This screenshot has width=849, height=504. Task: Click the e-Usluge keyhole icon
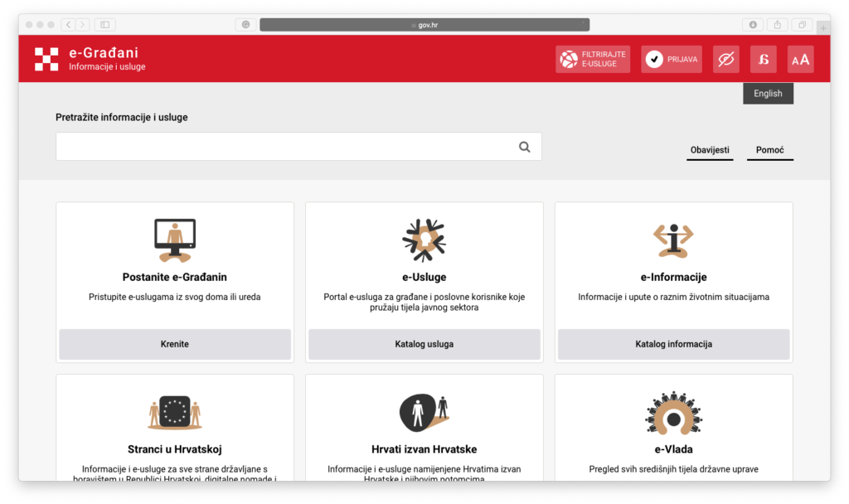pyautogui.click(x=424, y=240)
